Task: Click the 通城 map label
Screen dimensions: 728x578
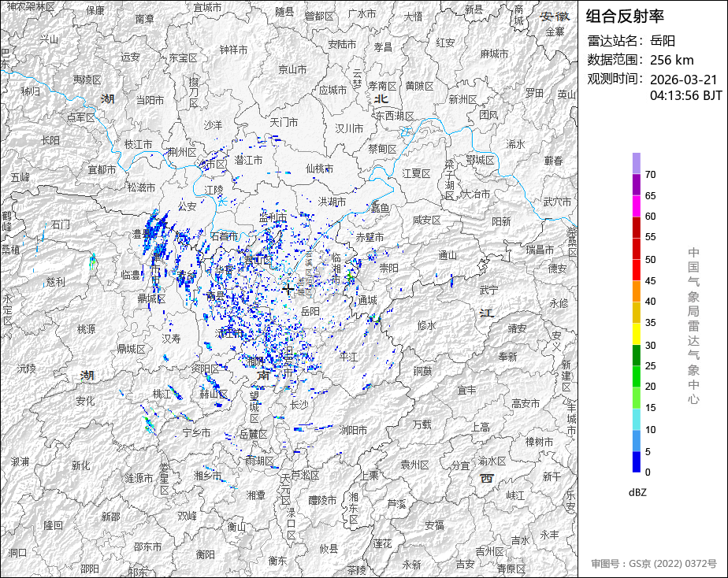Action: [x=367, y=300]
